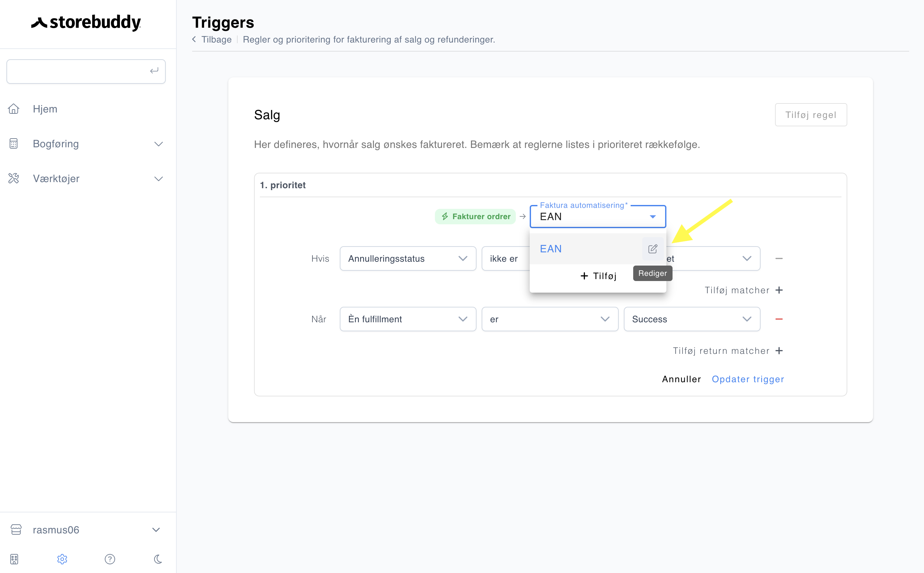
Task: Toggle dark mode moon icon
Action: tap(158, 559)
